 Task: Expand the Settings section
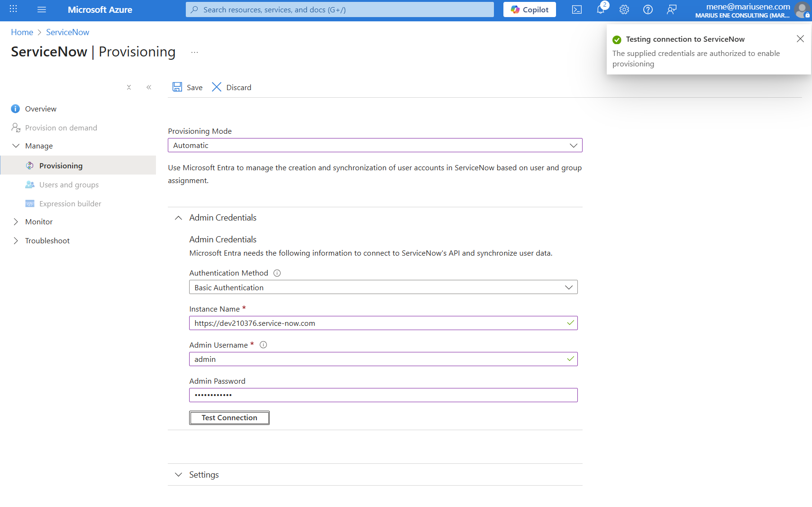204,475
